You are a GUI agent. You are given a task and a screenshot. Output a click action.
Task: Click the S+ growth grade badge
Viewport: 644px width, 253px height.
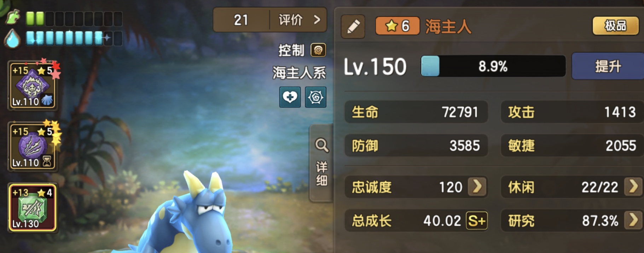click(477, 221)
